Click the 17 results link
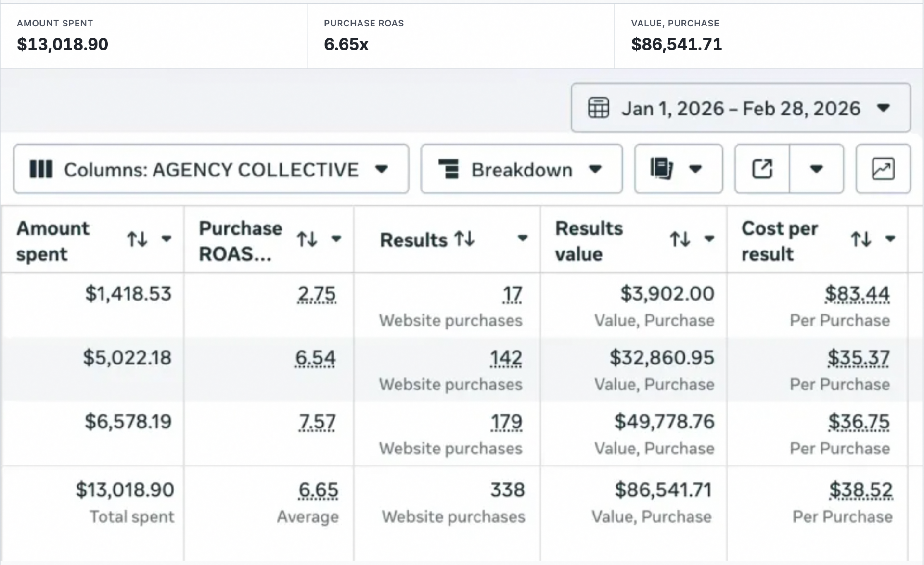 512,293
